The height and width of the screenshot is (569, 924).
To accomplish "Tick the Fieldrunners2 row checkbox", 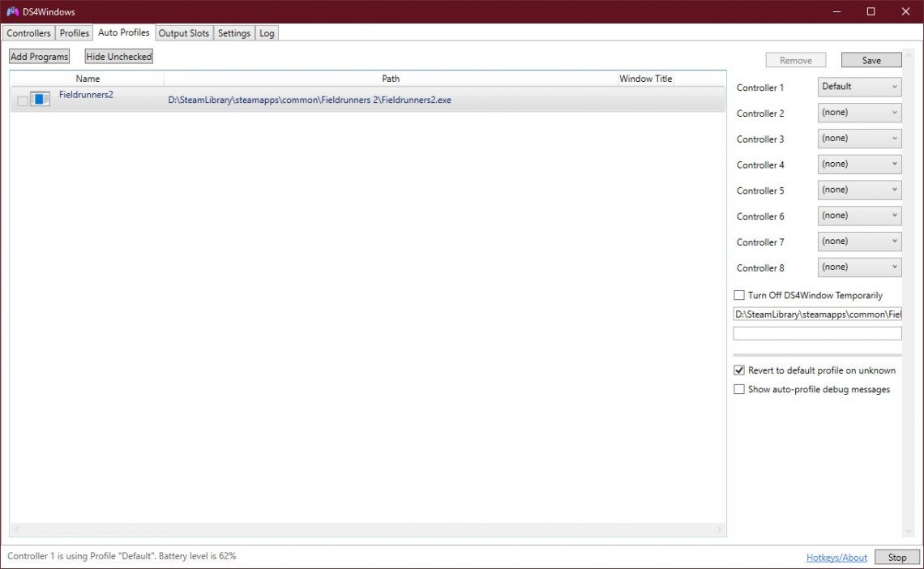I will click(x=23, y=101).
